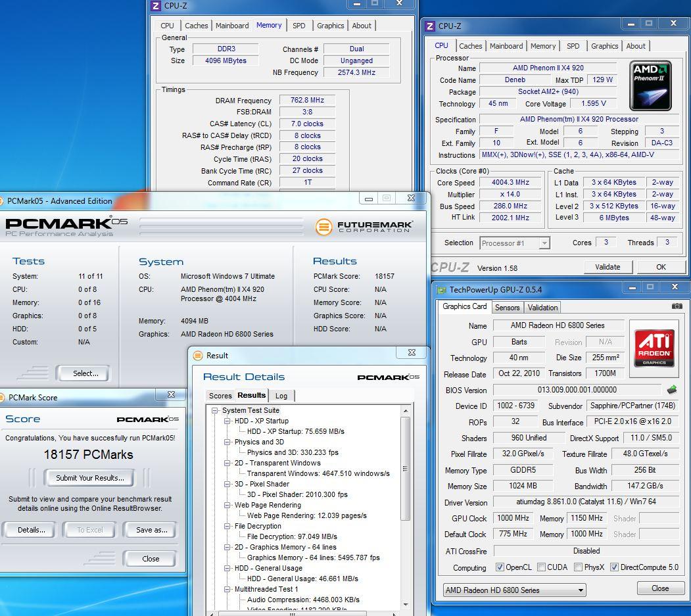Click the Futuremark Corporation logo
This screenshot has width=691, height=616.
pos(364,227)
